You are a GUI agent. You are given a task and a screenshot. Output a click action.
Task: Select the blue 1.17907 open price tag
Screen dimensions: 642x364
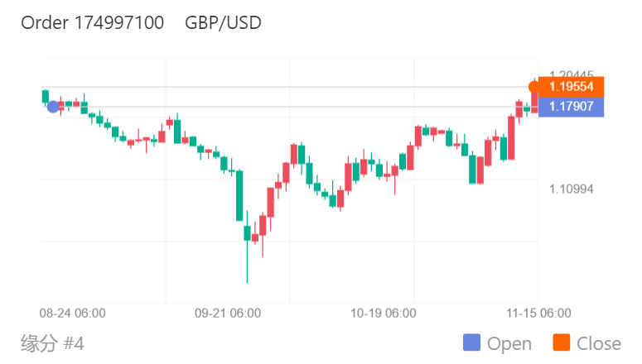click(571, 107)
